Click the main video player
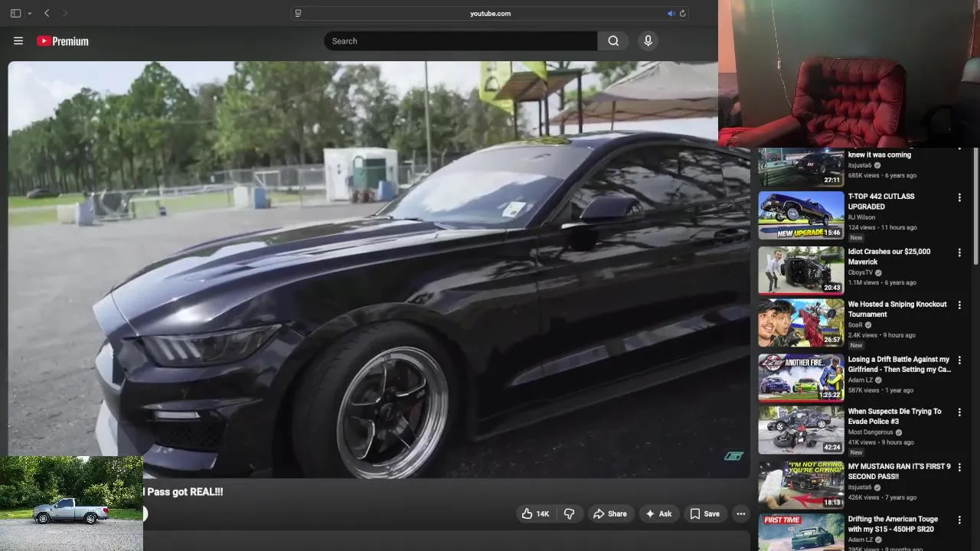The height and width of the screenshot is (551, 980). pyautogui.click(x=379, y=269)
